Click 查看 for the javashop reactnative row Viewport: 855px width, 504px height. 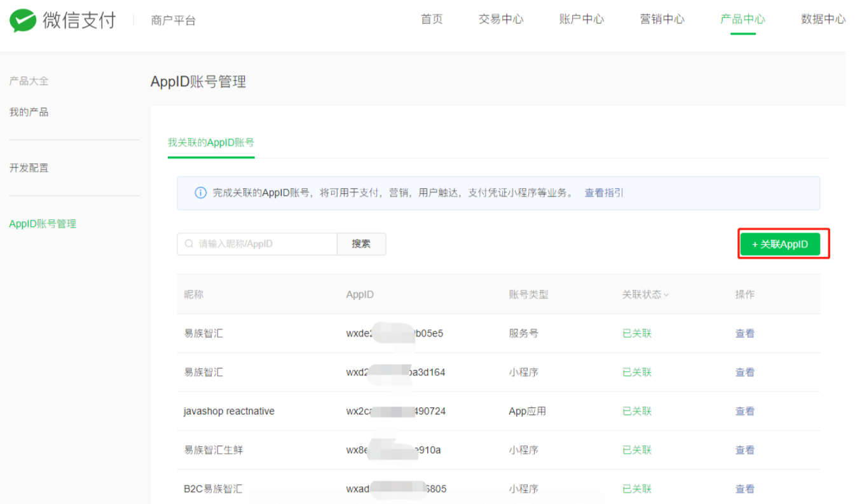[x=745, y=411]
